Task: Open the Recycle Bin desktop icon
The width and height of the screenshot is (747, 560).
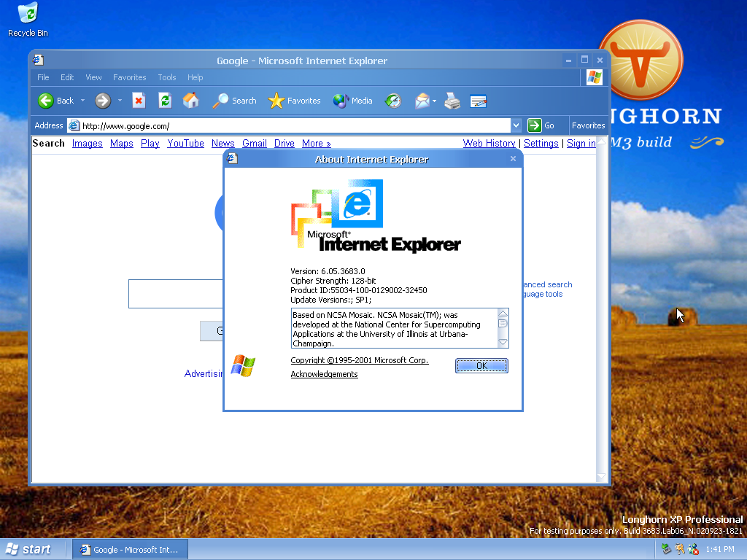Action: coord(28,19)
